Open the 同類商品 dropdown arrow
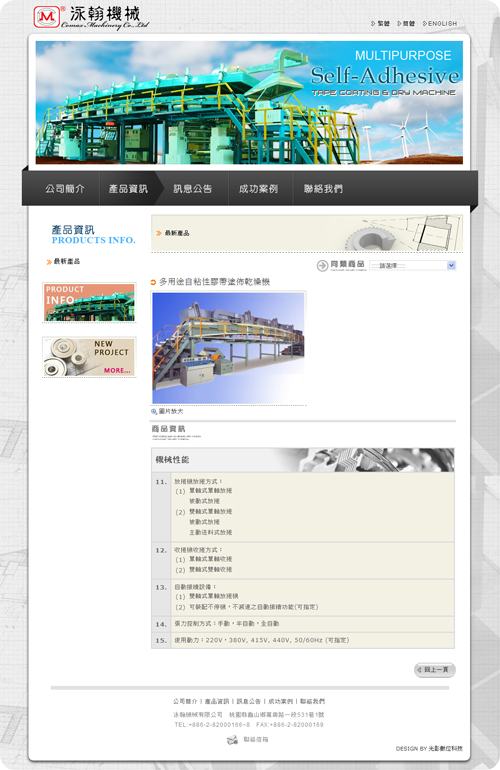Viewport: 500px width, 770px height. 451,265
